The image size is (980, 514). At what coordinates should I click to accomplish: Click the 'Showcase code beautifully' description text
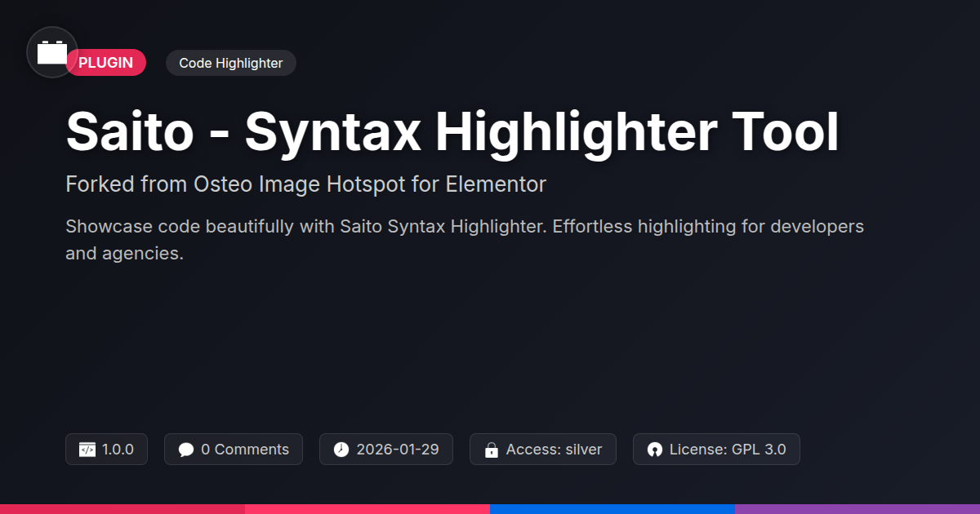pos(465,240)
